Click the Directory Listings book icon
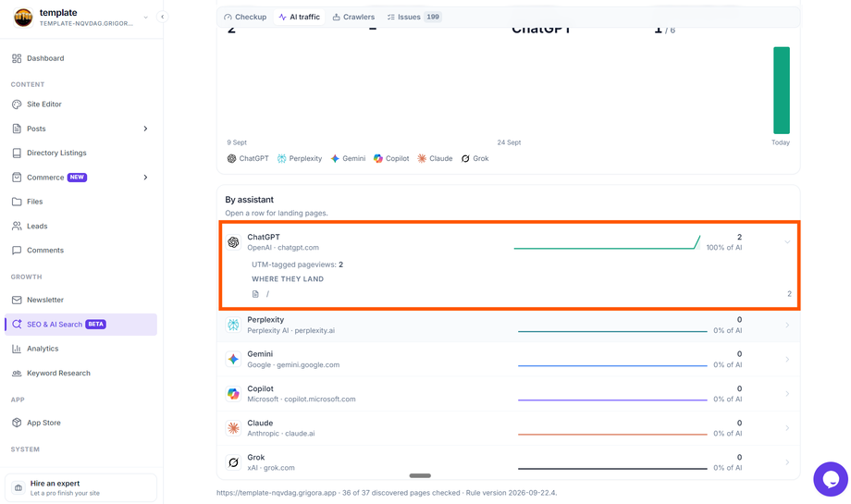 17,153
